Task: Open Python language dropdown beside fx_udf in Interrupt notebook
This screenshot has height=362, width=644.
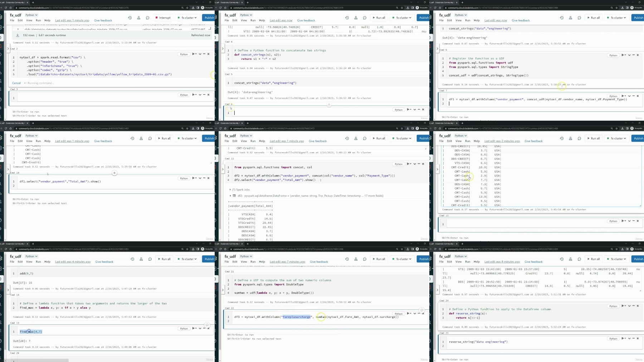Action: (31, 15)
